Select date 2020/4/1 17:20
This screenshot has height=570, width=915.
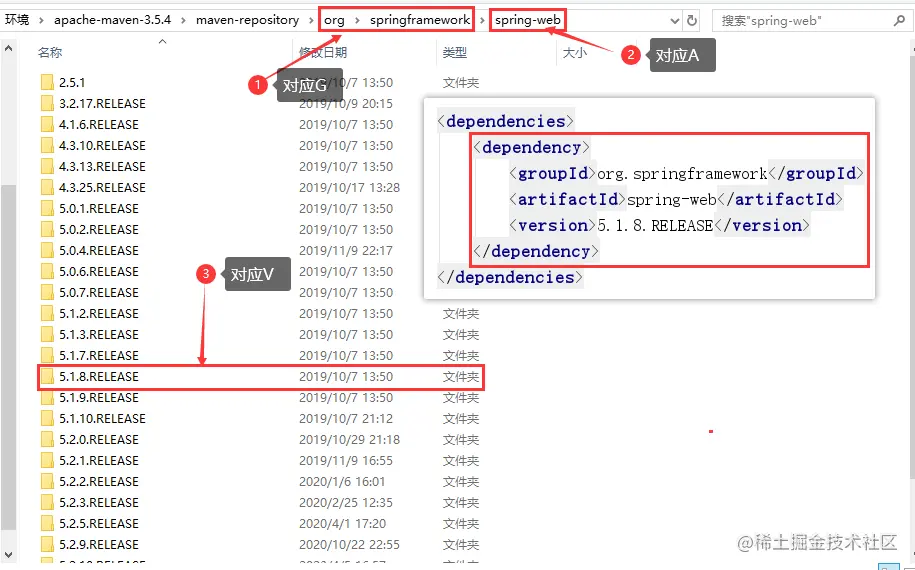pyautogui.click(x=342, y=524)
